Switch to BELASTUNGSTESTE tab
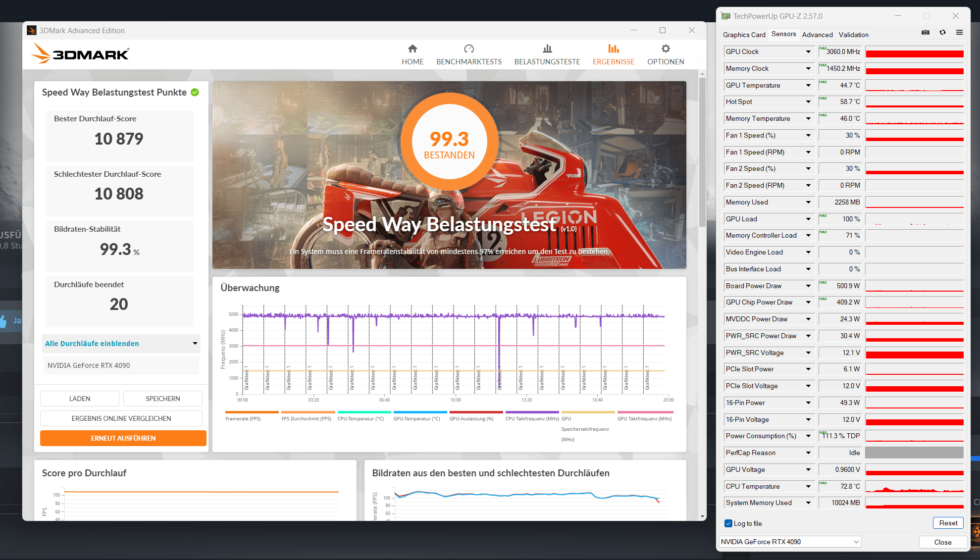Image resolution: width=980 pixels, height=560 pixels. click(547, 55)
